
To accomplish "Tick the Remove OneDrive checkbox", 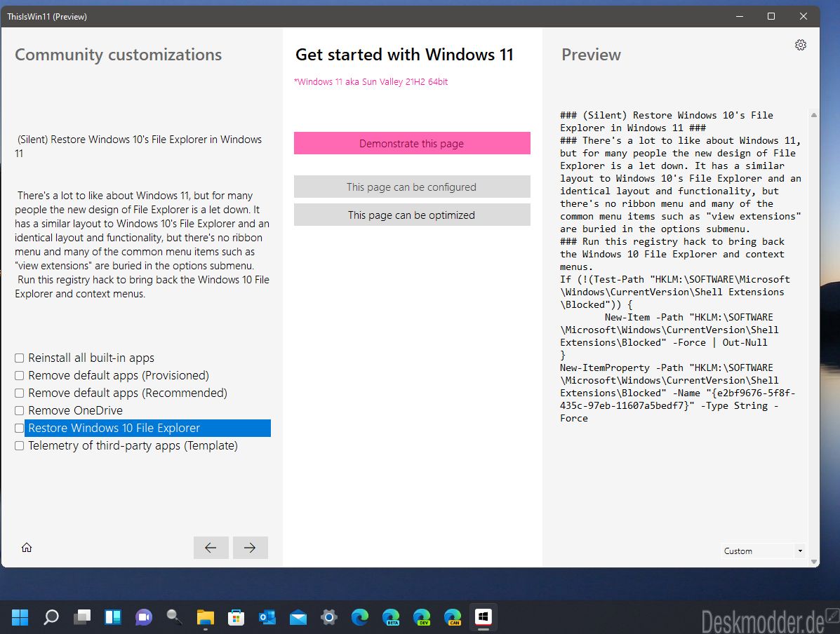I will click(19, 411).
